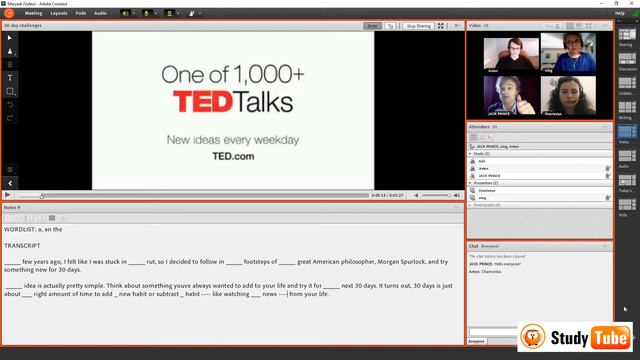Click the Stop webcam button in Video pod
This screenshot has width=640, height=360.
point(552,26)
